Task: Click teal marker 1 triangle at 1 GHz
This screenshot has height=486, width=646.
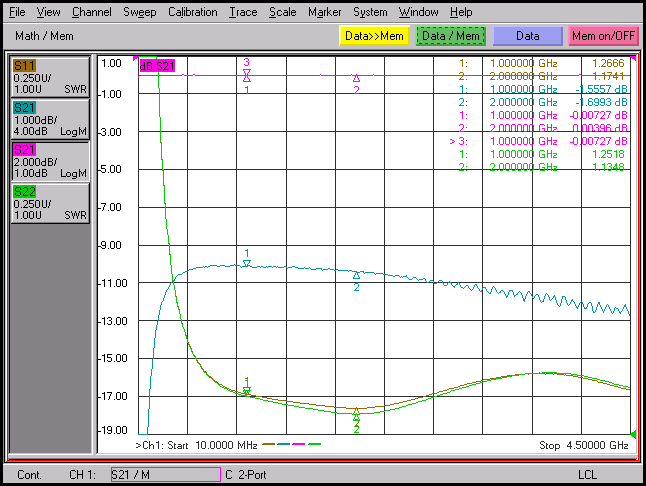Action: 246,263
